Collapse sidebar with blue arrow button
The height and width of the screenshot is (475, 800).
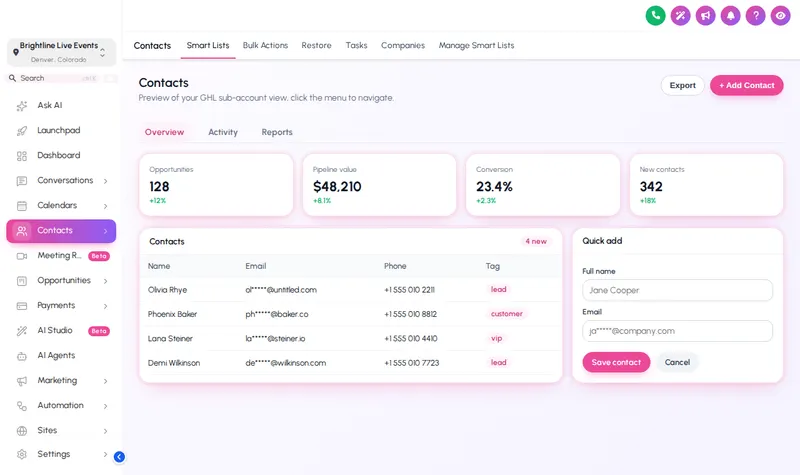119,457
